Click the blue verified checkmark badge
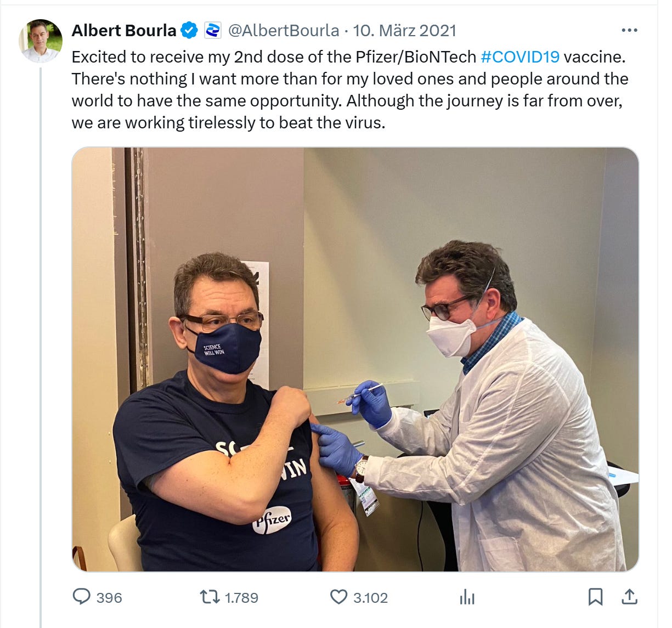 (189, 31)
